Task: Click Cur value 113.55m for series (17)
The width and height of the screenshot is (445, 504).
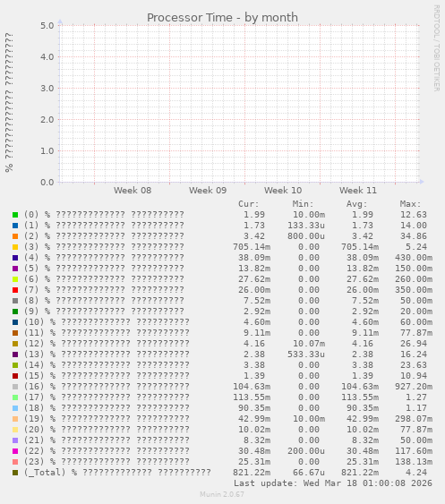Action: coord(252,397)
